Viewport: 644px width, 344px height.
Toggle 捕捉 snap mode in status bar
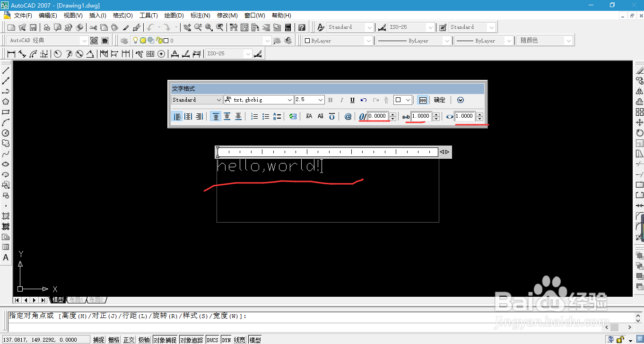tap(99, 340)
